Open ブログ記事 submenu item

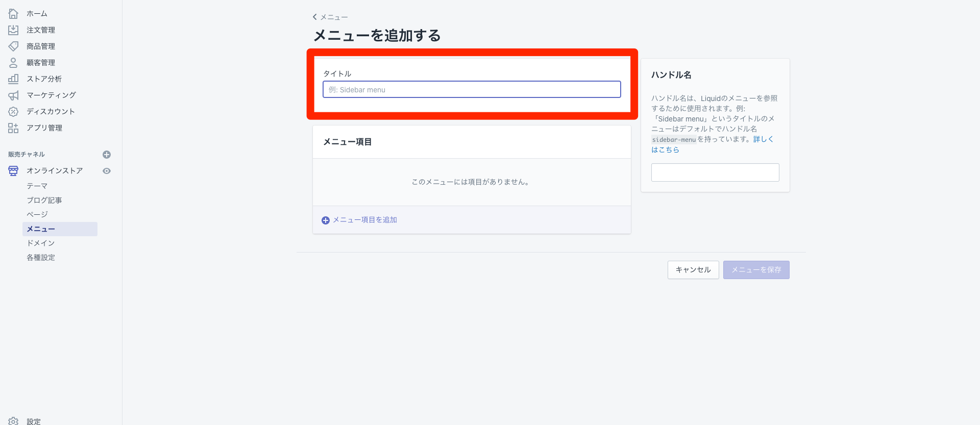44,201
